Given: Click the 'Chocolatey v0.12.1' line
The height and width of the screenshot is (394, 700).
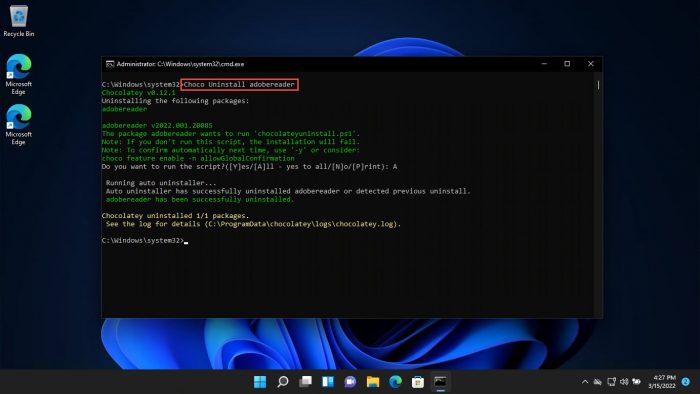Looking at the screenshot, I should 138,93.
